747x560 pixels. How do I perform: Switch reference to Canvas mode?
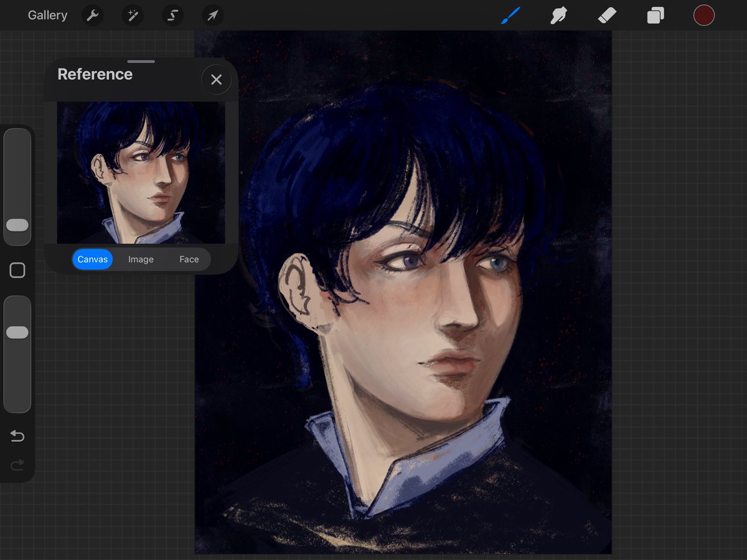pos(93,259)
